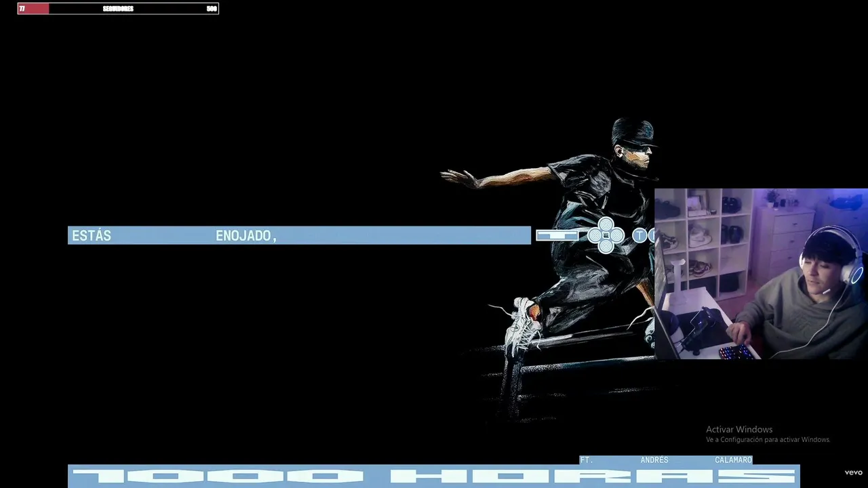Viewport: 868px width, 488px height.
Task: Click the vevo logo
Action: point(853,472)
